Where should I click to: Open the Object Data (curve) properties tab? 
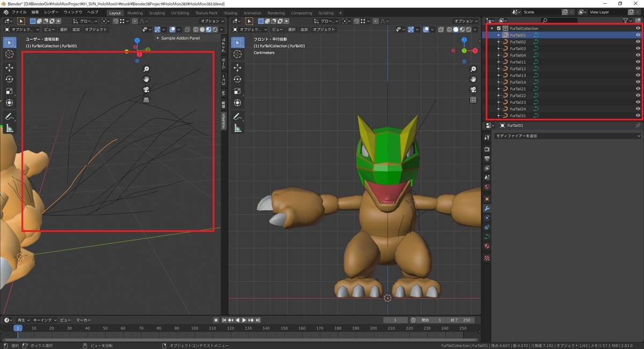tap(487, 236)
